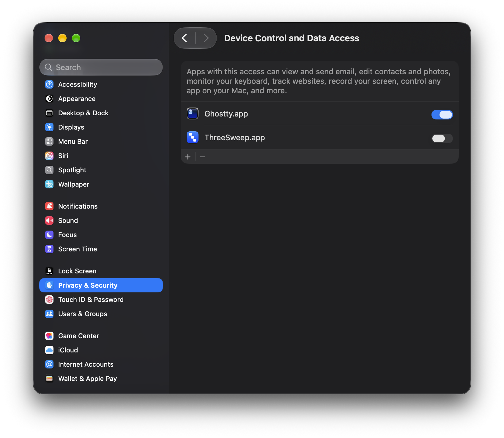Click the iCloud cloud icon
504x438 pixels.
(49, 350)
